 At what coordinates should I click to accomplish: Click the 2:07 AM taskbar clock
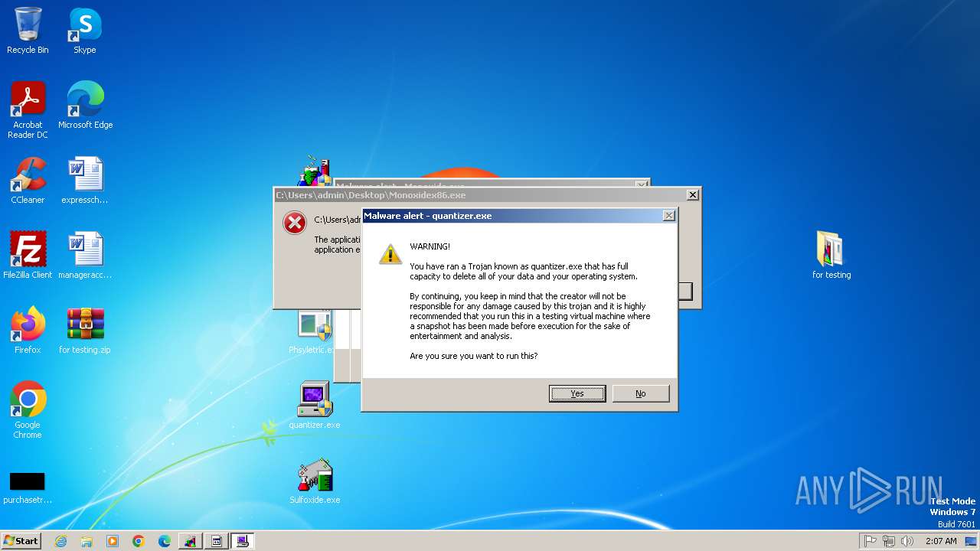pyautogui.click(x=940, y=541)
